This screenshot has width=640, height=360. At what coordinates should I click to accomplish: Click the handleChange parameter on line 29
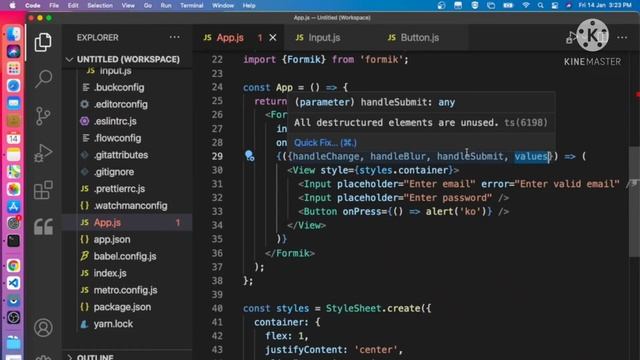(x=326, y=156)
